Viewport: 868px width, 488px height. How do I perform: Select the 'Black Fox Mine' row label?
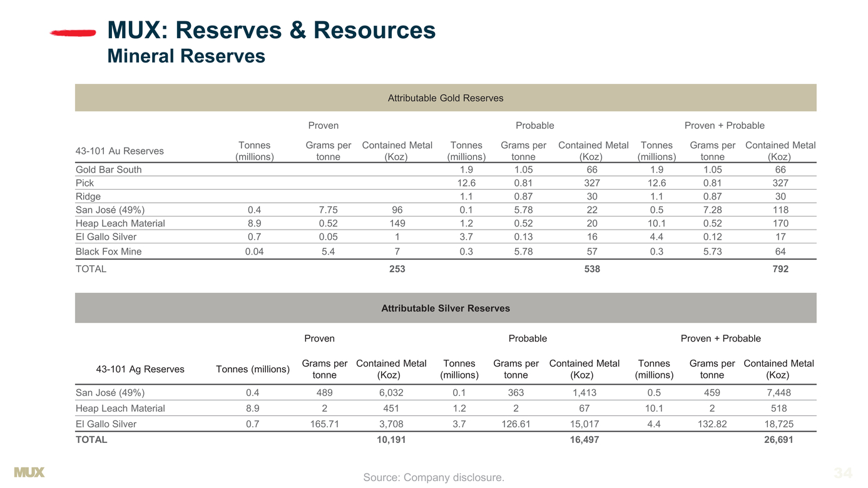point(109,252)
